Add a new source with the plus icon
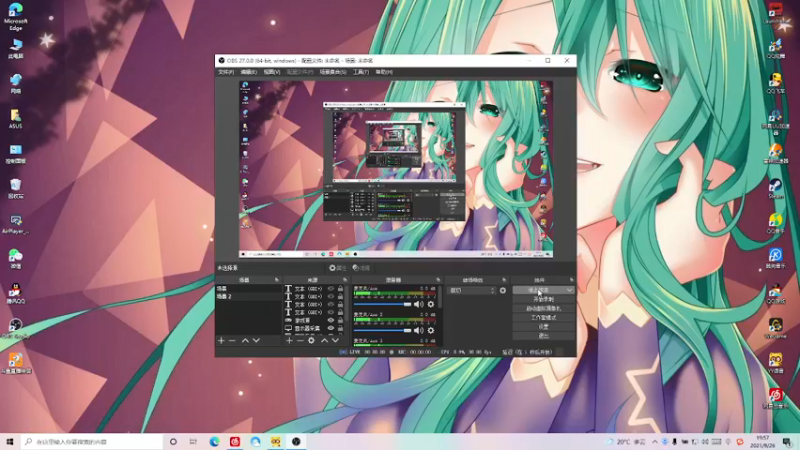 click(x=289, y=340)
